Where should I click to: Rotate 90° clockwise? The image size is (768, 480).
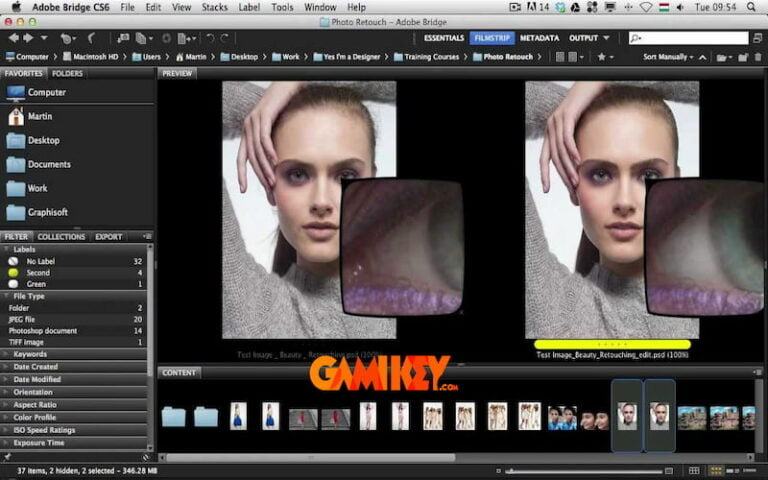[224, 38]
